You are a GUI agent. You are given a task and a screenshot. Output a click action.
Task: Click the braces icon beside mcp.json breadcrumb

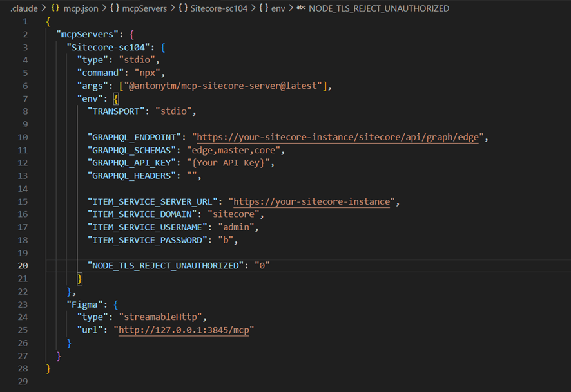55,8
